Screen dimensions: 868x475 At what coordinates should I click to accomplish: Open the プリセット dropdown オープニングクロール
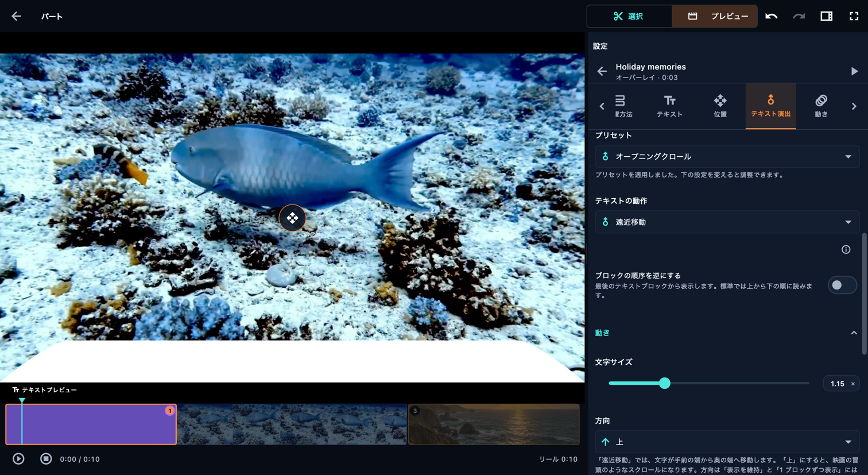point(727,156)
